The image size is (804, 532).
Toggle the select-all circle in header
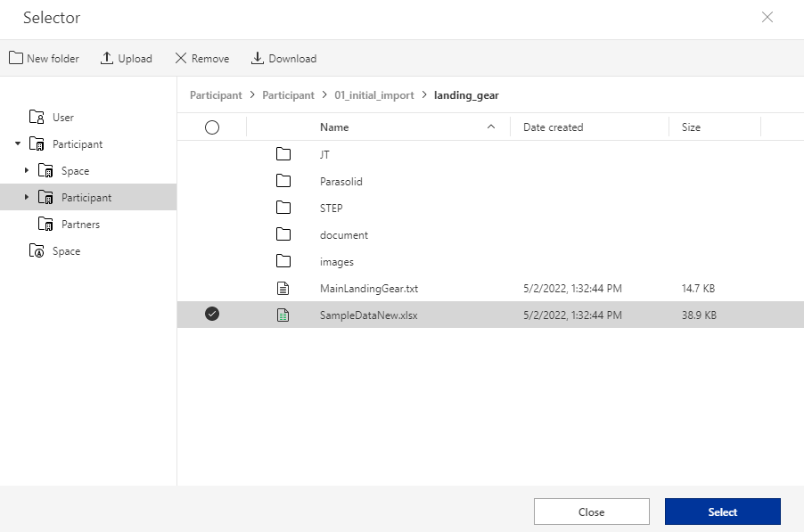coord(212,127)
